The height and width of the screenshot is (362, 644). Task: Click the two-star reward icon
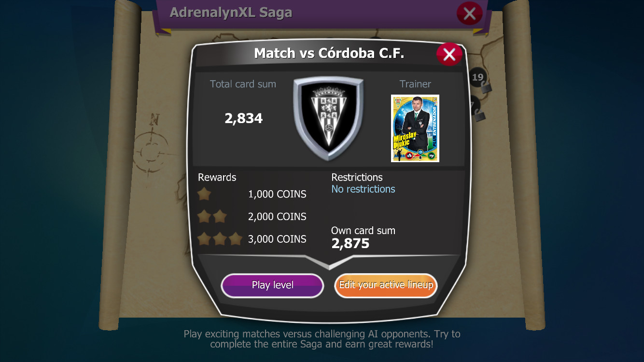(212, 216)
